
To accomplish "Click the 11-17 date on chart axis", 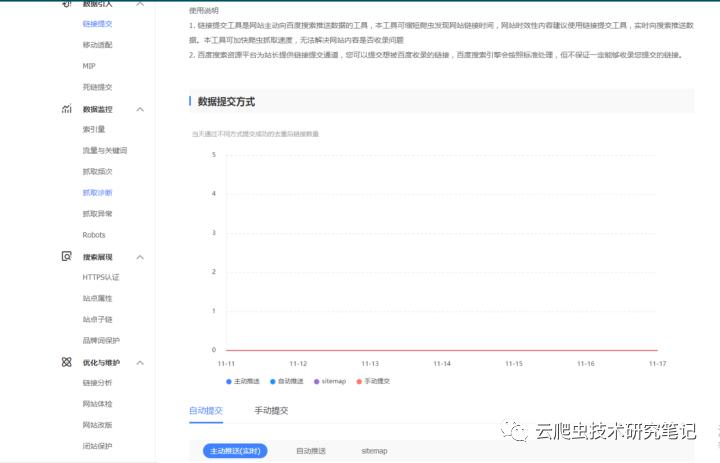I will pyautogui.click(x=658, y=364).
